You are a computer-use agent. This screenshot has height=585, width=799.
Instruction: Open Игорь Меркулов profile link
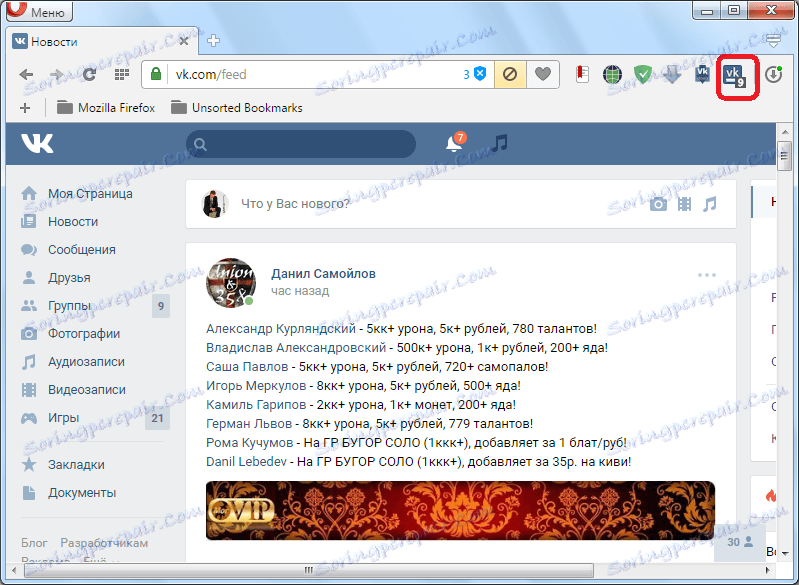pos(256,386)
